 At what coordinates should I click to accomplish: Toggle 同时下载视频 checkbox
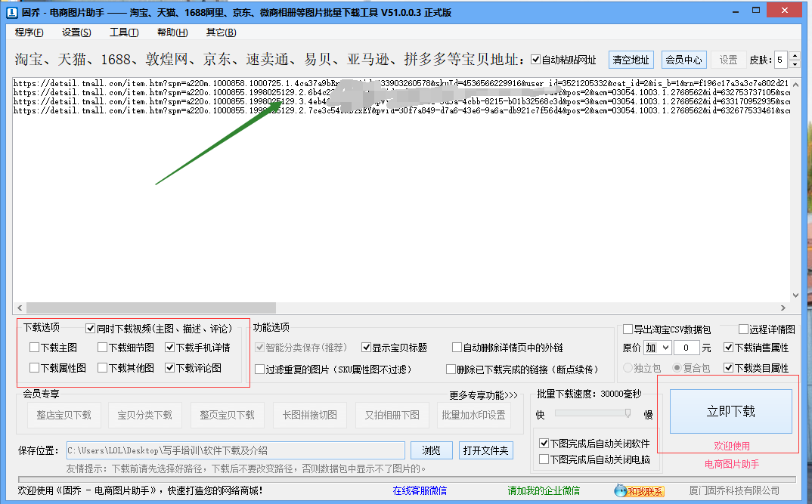90,328
